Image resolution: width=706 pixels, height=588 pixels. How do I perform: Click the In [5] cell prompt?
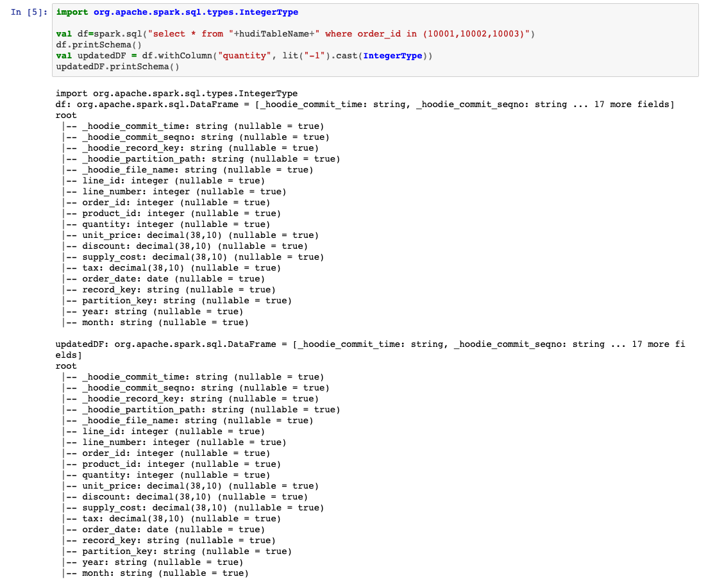click(29, 12)
